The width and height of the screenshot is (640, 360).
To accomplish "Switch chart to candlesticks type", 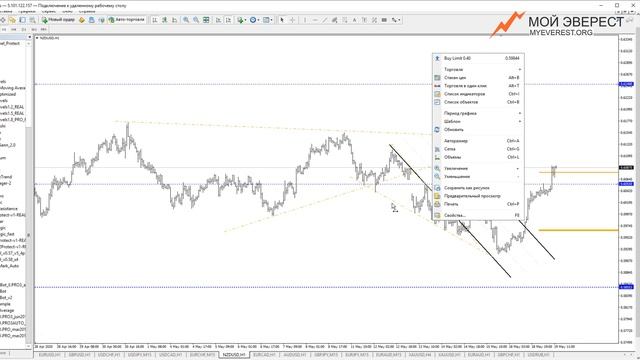I will [165, 20].
